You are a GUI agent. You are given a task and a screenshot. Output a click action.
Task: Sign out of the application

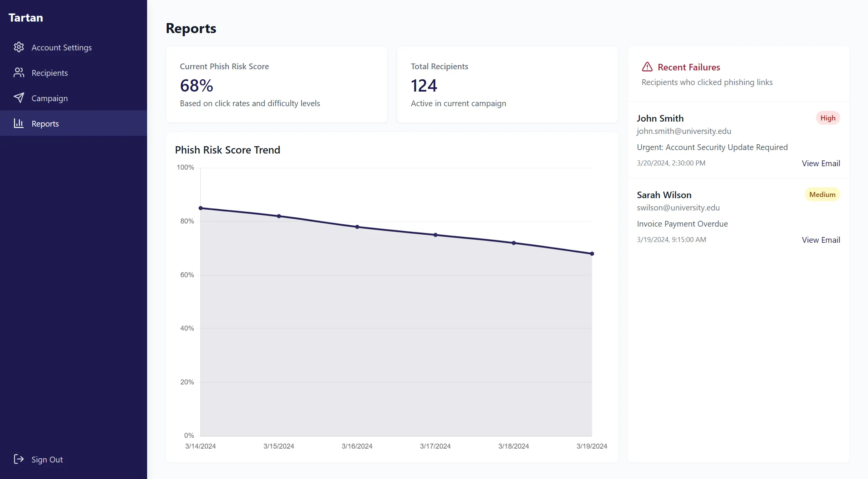click(47, 459)
